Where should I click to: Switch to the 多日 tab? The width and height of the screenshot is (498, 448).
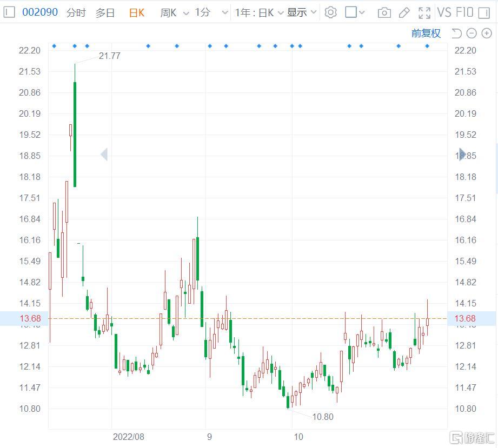(x=105, y=13)
